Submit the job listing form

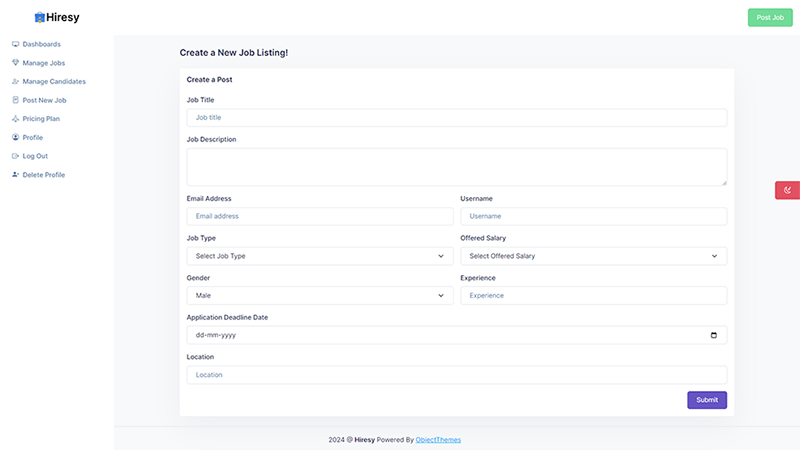(x=707, y=400)
